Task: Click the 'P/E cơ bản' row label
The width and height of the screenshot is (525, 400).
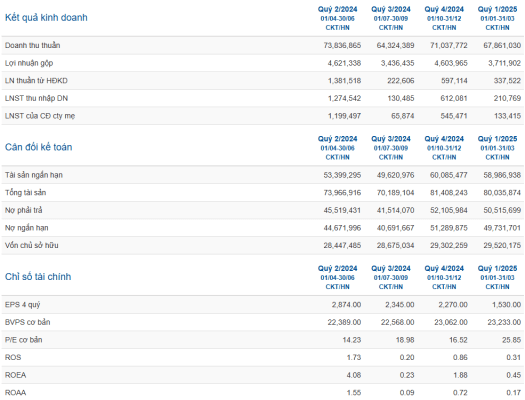Action: [x=23, y=340]
